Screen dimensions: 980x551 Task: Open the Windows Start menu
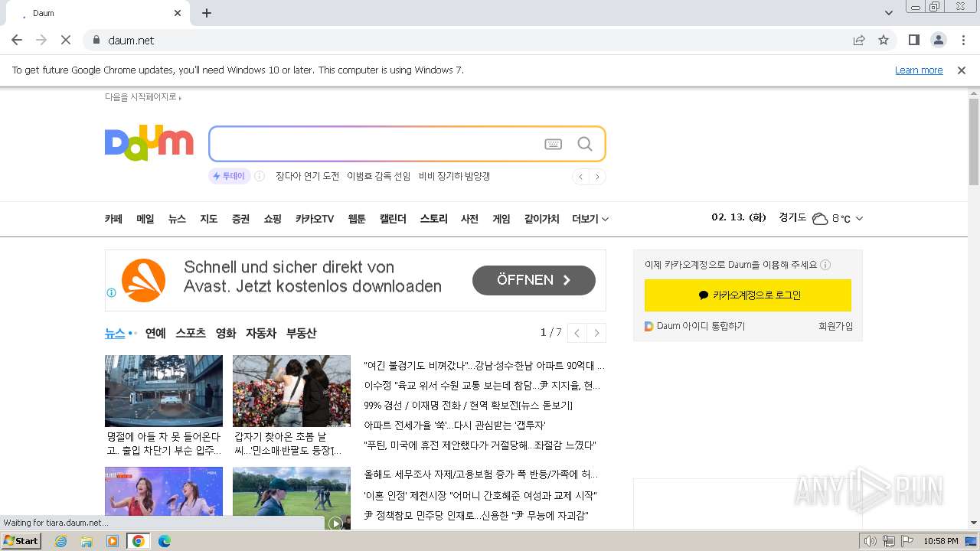21,541
